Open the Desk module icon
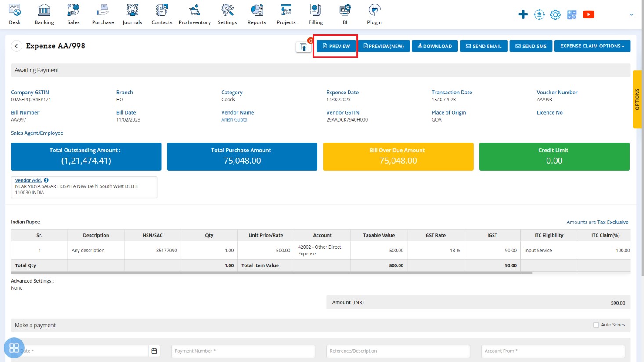 (14, 14)
